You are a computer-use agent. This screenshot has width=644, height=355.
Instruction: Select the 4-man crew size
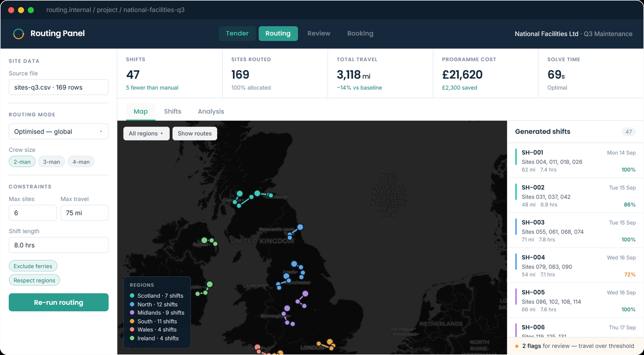click(81, 162)
